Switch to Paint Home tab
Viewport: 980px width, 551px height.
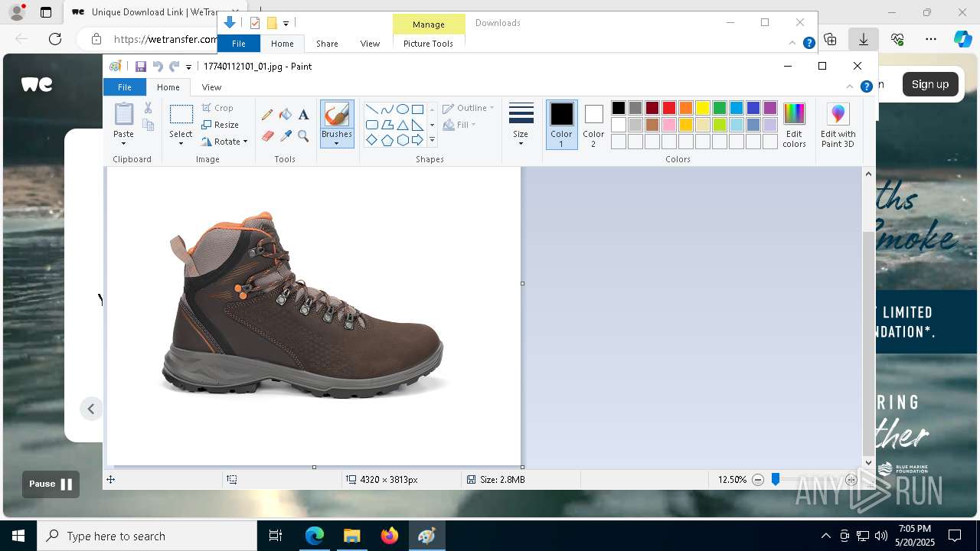[168, 87]
